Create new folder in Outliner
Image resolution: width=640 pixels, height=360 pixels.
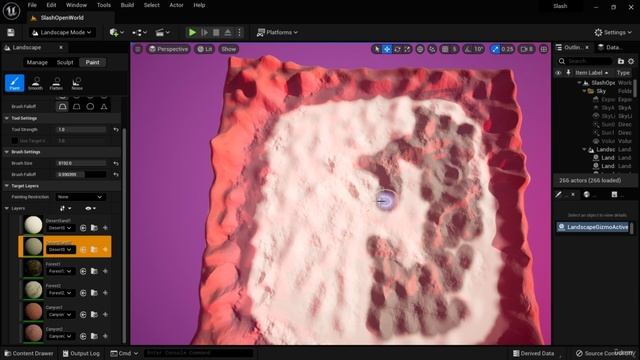click(x=621, y=61)
